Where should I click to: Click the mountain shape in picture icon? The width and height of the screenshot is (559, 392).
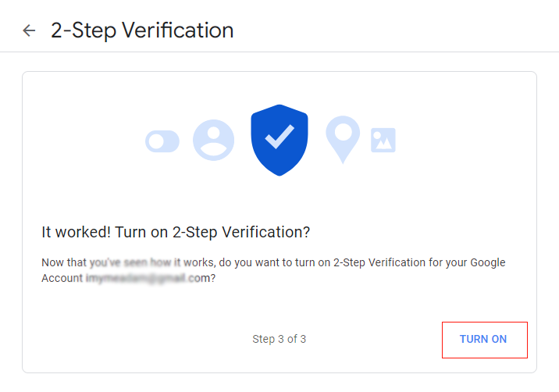tap(384, 144)
